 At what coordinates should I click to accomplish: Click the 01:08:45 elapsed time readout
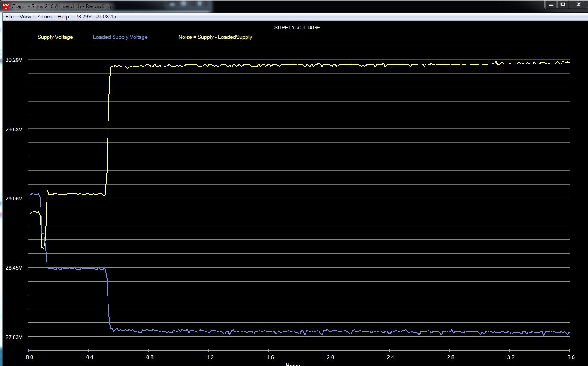(106, 17)
